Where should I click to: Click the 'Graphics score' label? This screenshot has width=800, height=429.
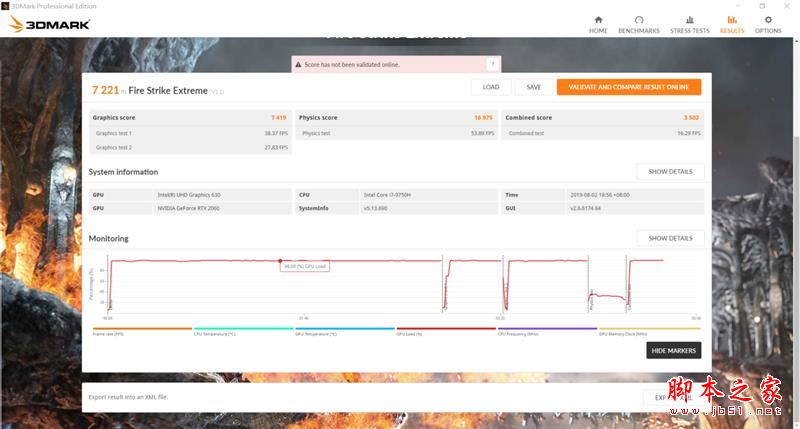114,117
